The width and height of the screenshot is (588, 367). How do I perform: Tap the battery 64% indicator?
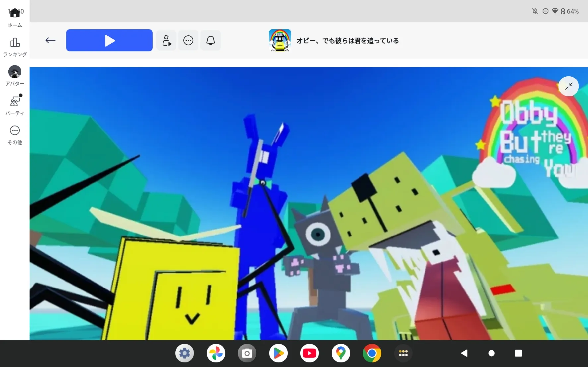coord(570,11)
